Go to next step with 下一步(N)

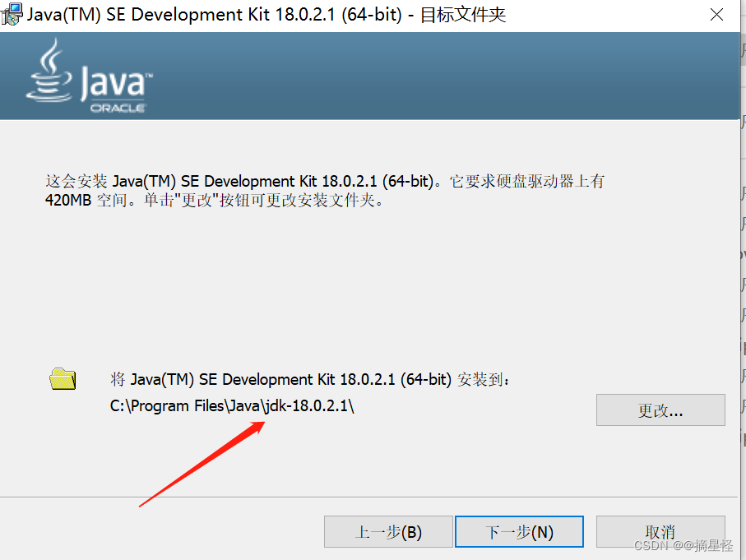pos(519,531)
